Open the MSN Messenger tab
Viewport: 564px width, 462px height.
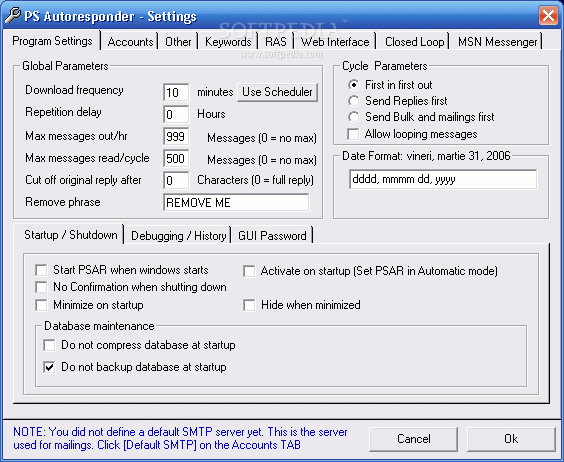497,42
